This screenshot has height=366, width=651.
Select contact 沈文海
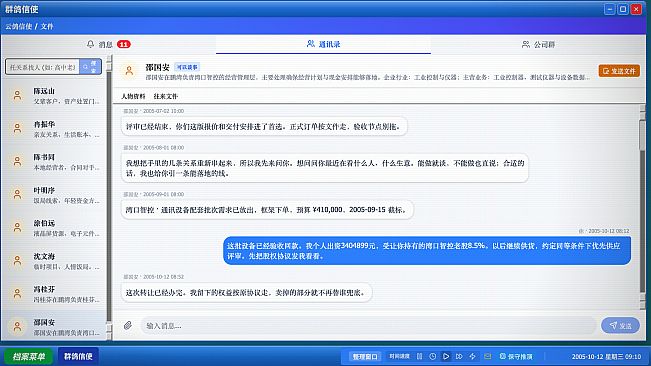[54, 261]
